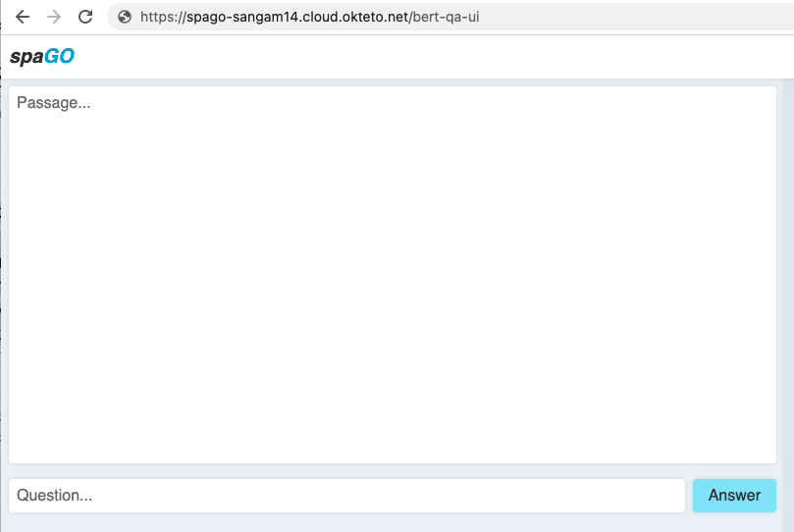Select the URL in the address bar
Image resolution: width=794 pixels, height=532 pixels.
309,17
